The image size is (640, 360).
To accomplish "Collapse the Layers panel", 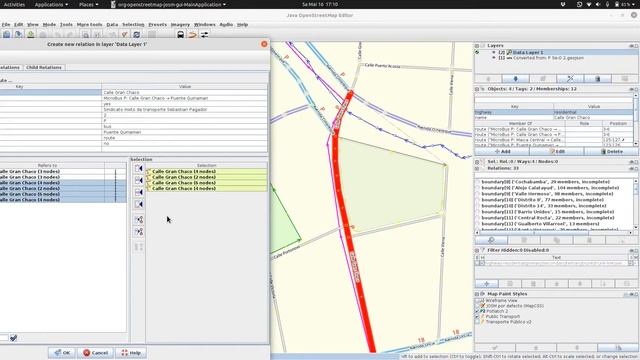I will click(x=477, y=46).
